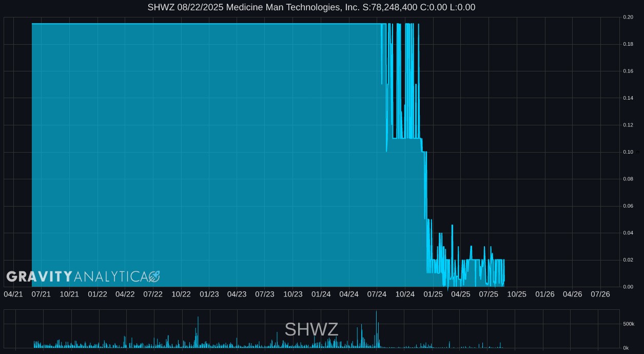This screenshot has height=354, width=644.
Task: Click the 07/26 time axis label
Action: coord(600,294)
